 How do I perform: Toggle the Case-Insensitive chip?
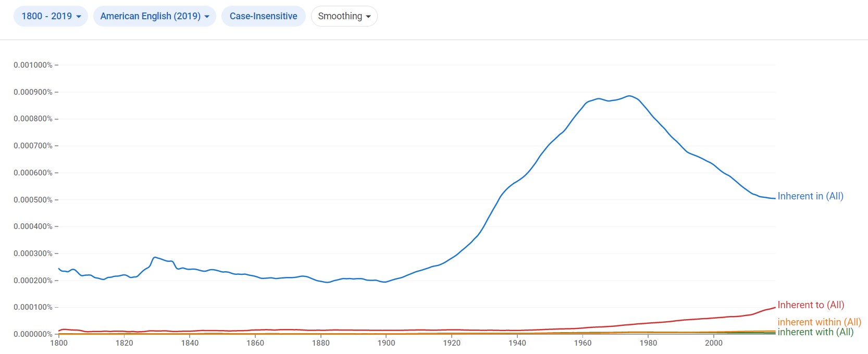click(263, 16)
